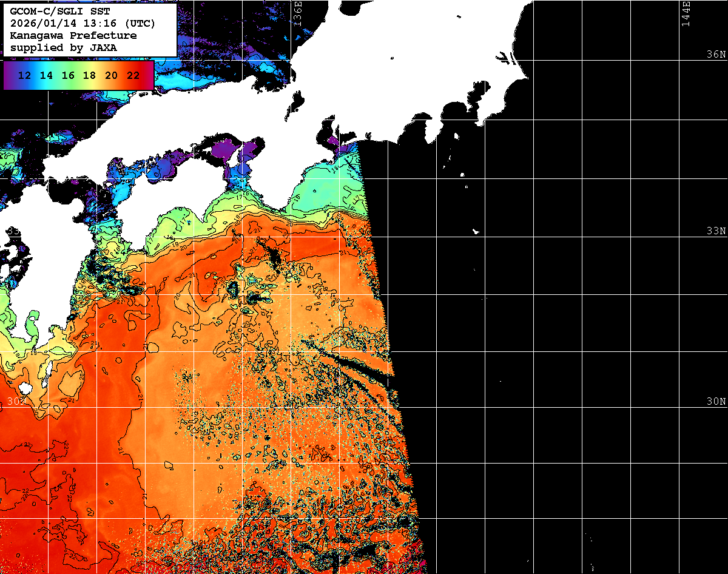Click the 14 value on the color legend
Image resolution: width=728 pixels, height=574 pixels.
click(46, 76)
